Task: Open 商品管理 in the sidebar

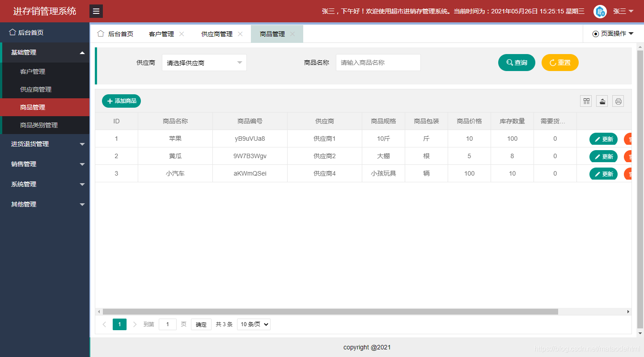Action: click(x=45, y=107)
